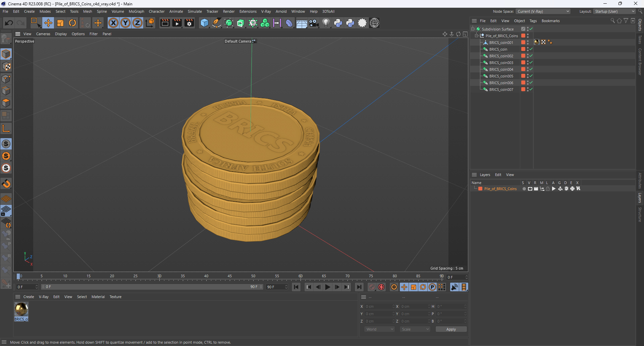This screenshot has width=644, height=346.
Task: Open Simulate menu
Action: 195,11
